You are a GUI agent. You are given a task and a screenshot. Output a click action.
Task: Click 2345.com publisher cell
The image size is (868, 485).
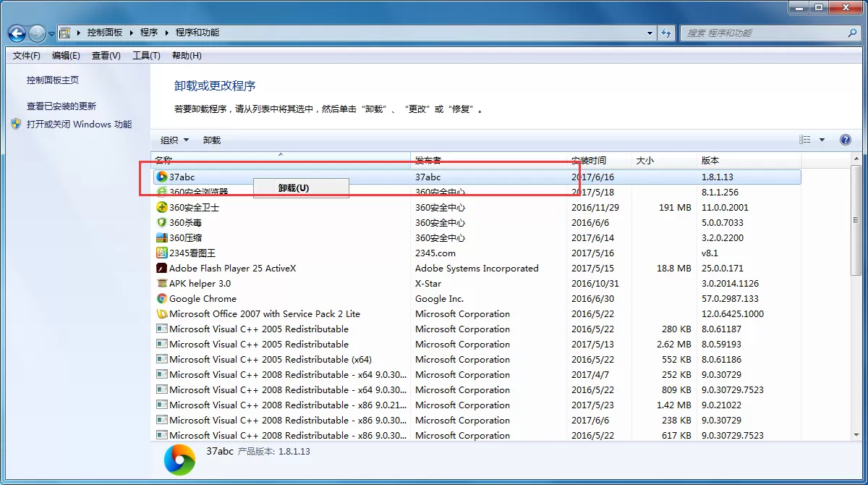(x=435, y=253)
